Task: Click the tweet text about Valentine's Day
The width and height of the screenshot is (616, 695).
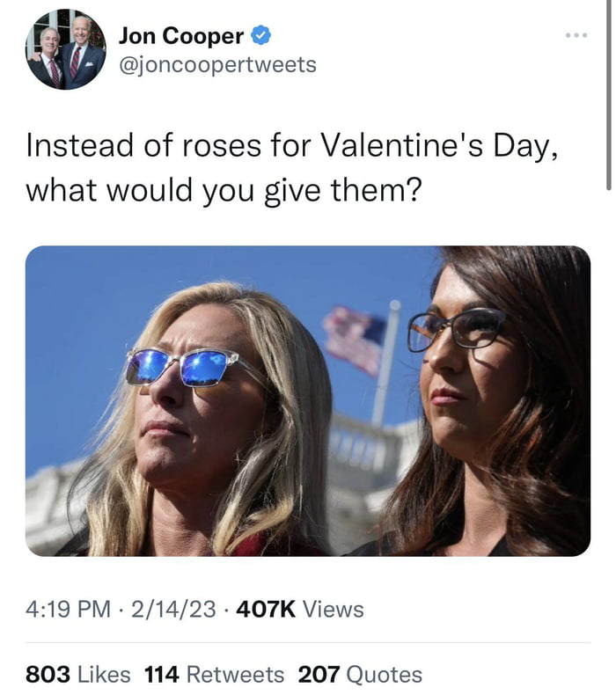Action: (290, 144)
